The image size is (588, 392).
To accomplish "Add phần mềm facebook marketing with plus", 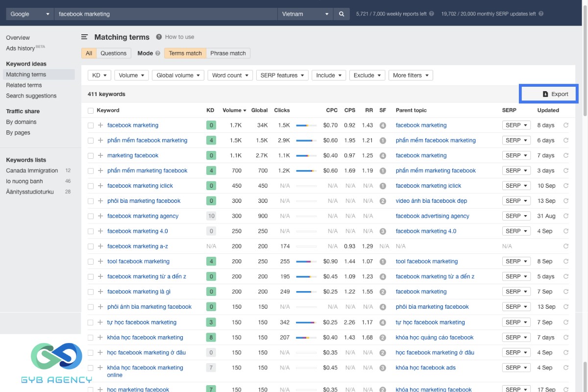I will 100,140.
